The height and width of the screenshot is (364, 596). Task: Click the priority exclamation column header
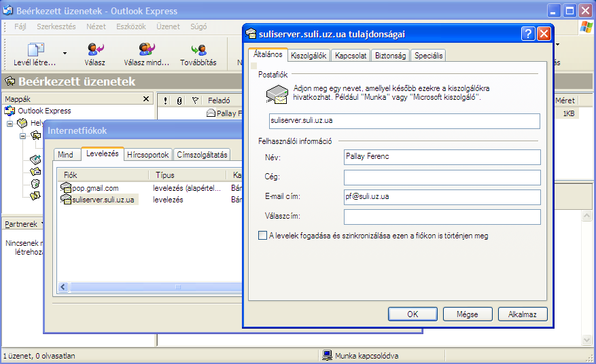[165, 100]
